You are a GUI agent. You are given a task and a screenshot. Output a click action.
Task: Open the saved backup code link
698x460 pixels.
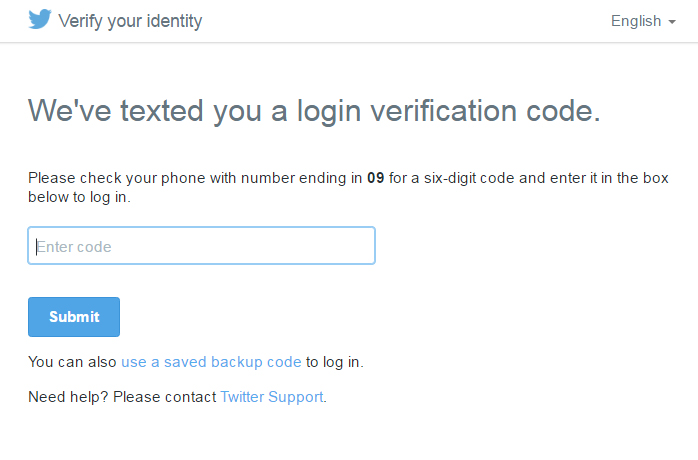(211, 362)
